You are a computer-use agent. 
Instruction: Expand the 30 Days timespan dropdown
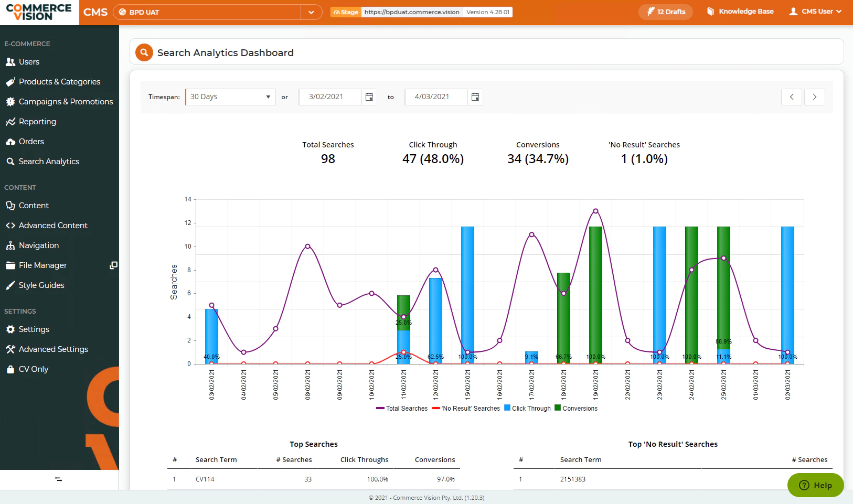coord(231,97)
